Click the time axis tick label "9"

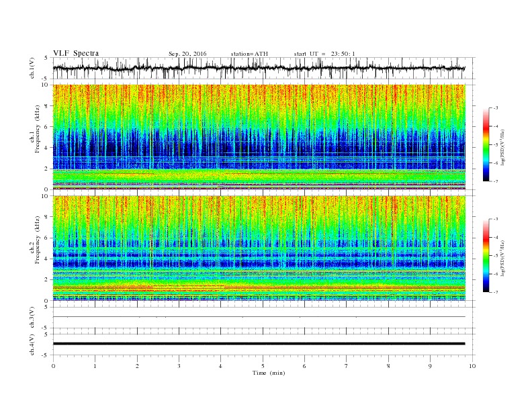pyautogui.click(x=430, y=366)
